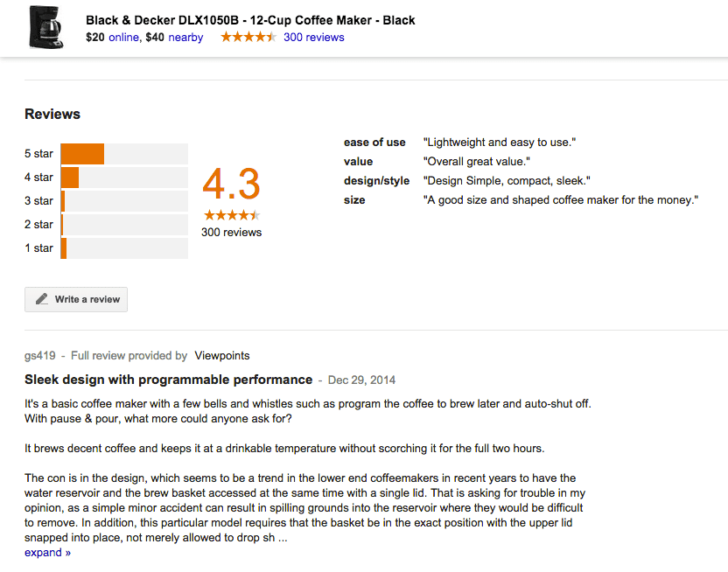Filter reviews by the 4 star bar
Viewport: 728px width, 572px height.
(123, 178)
